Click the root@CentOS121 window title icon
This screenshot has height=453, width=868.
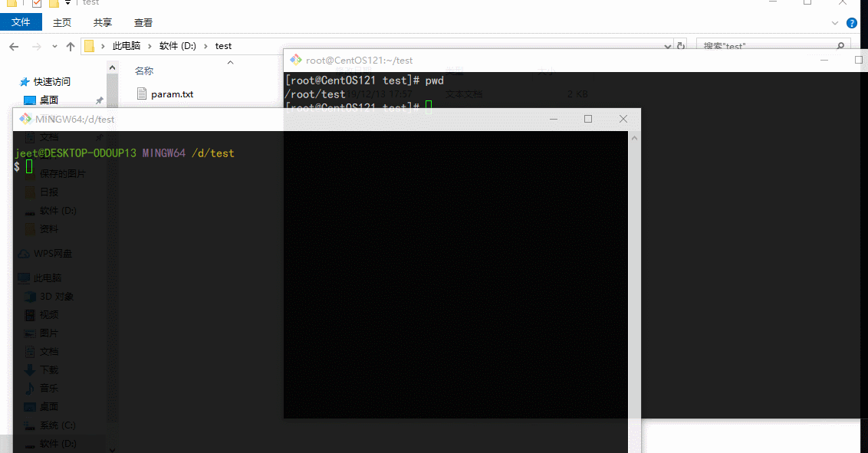[296, 60]
